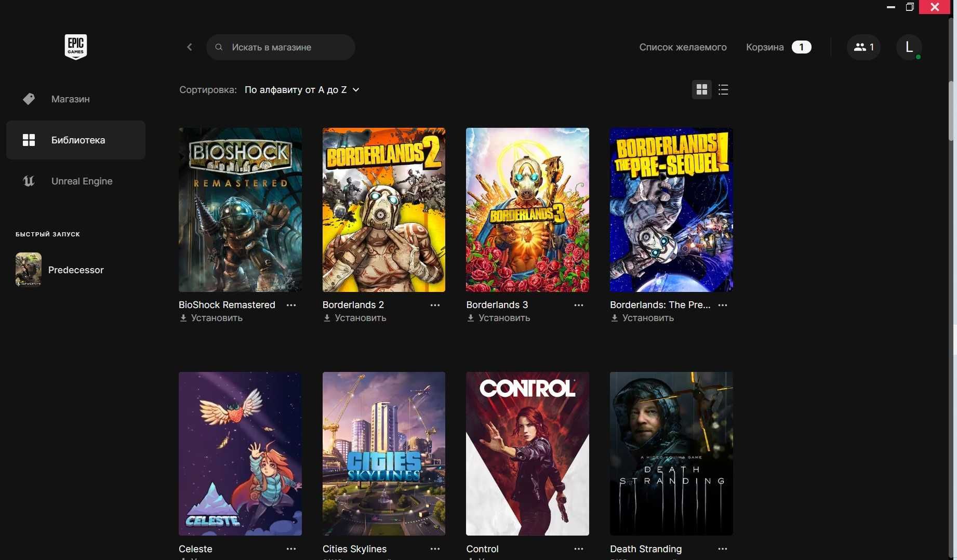Install Borderlands 3
957x560 pixels.
pos(499,318)
